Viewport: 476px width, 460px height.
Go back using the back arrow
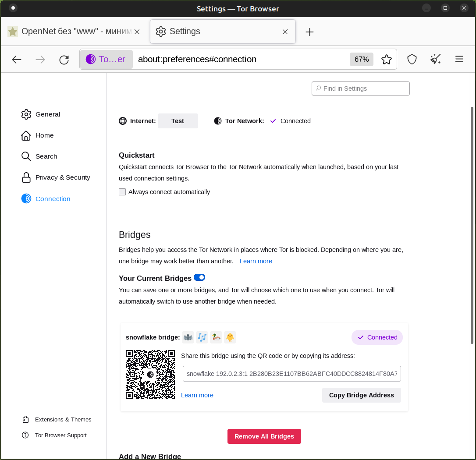coord(17,60)
